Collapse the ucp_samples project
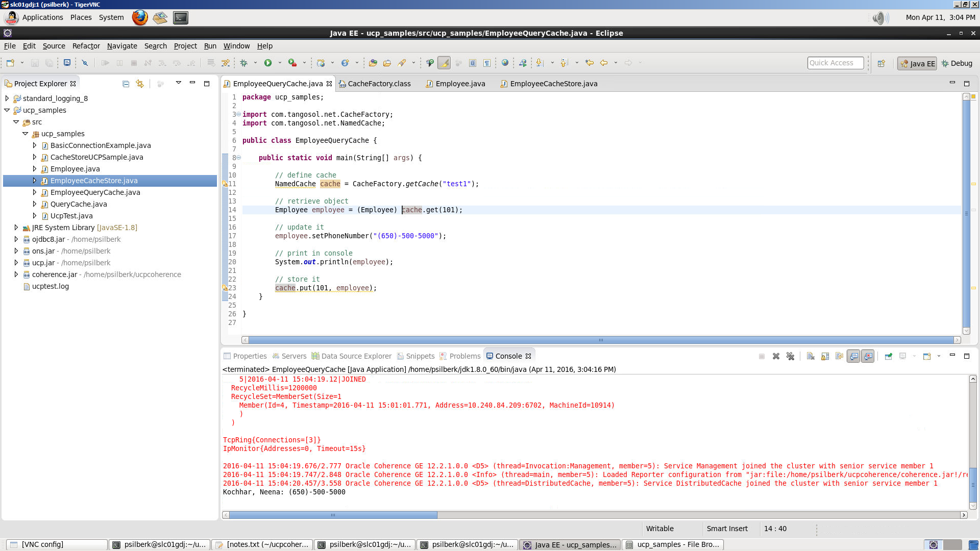This screenshot has width=980, height=551. point(7,110)
